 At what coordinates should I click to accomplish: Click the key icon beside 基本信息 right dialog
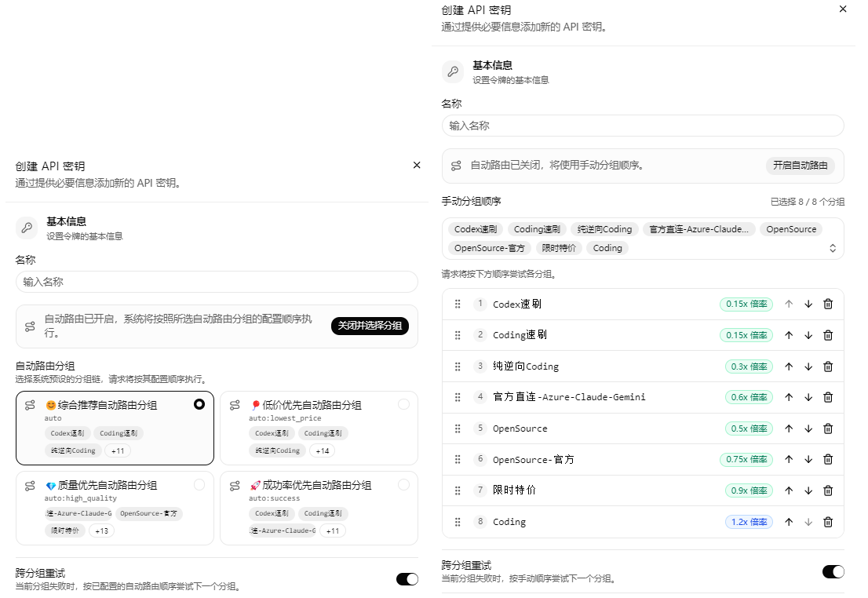coord(453,71)
